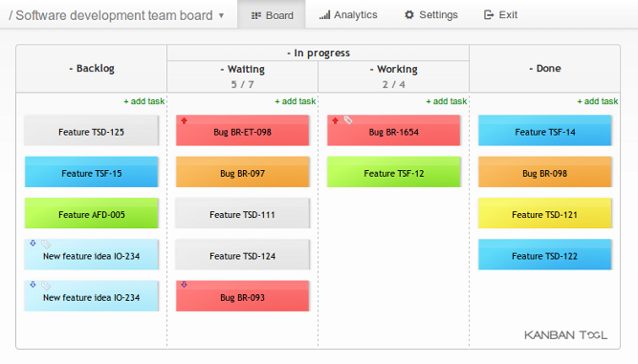
Task: Open the yellow Feature TSD-121 card
Action: click(545, 213)
